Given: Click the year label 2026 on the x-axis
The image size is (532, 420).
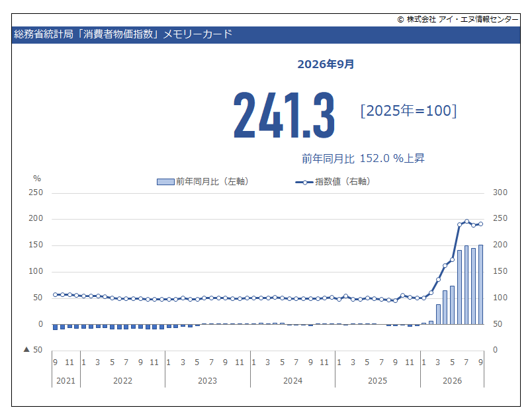Looking at the screenshot, I should click(453, 381).
